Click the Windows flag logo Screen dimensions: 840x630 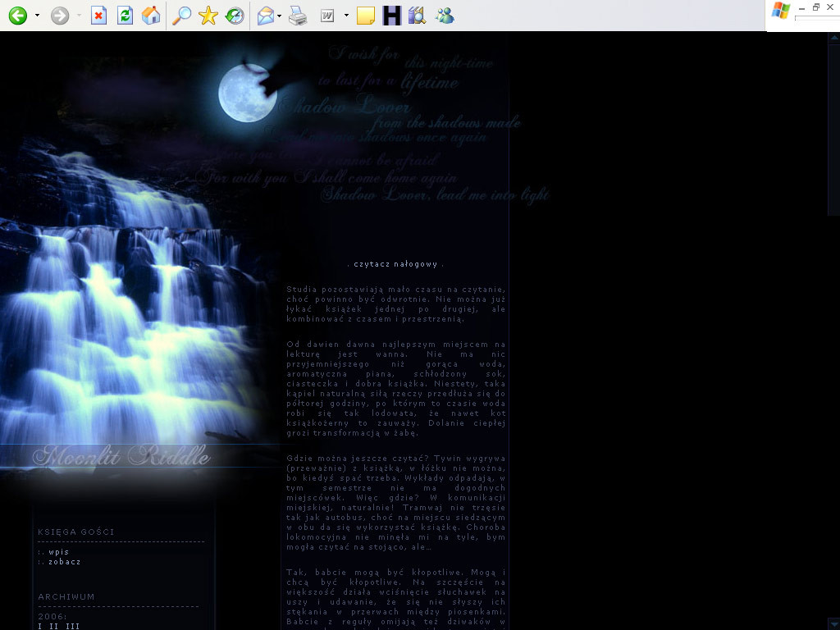tap(781, 11)
